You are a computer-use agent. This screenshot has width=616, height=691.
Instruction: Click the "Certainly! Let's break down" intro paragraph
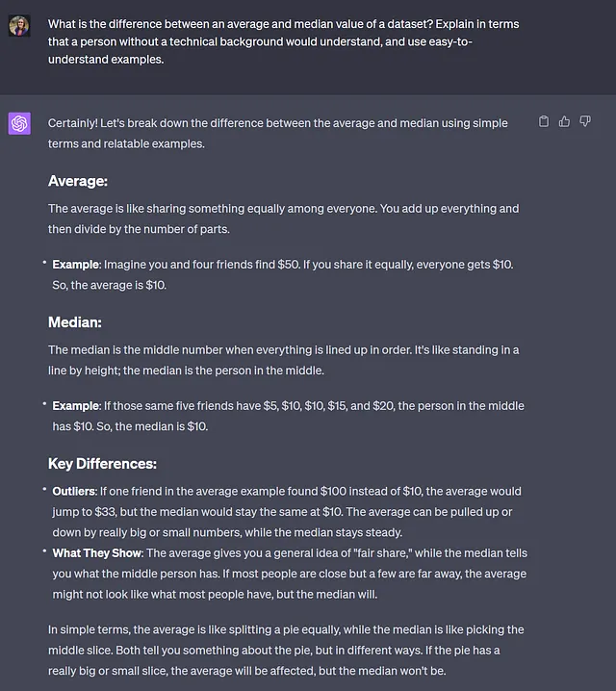coord(277,133)
